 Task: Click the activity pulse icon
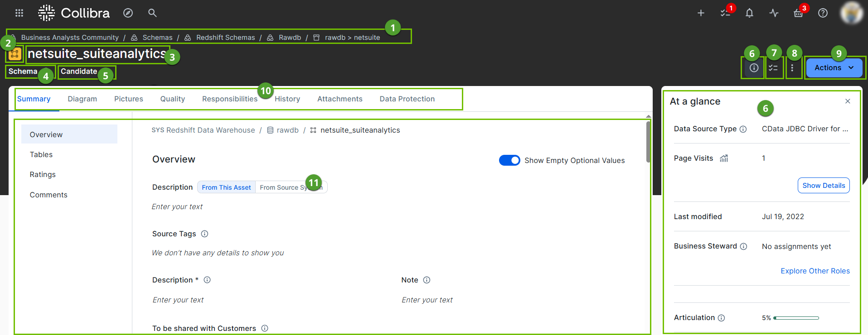point(774,13)
